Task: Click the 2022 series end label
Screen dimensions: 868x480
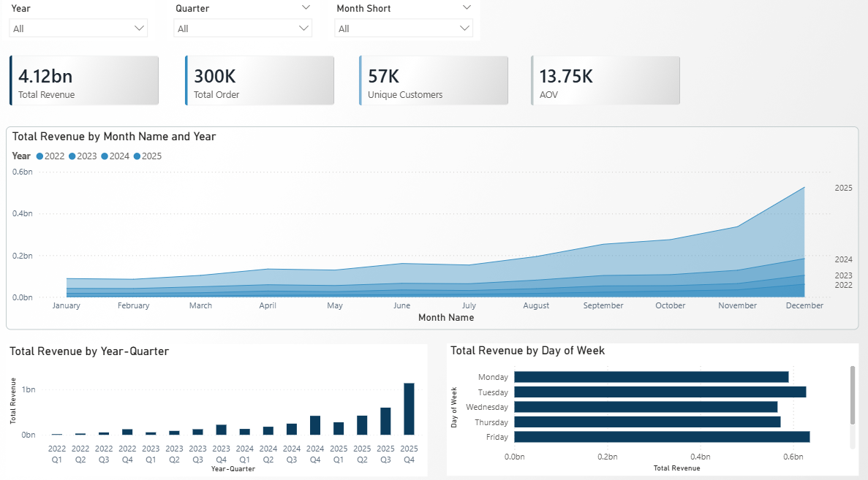Action: tap(843, 286)
